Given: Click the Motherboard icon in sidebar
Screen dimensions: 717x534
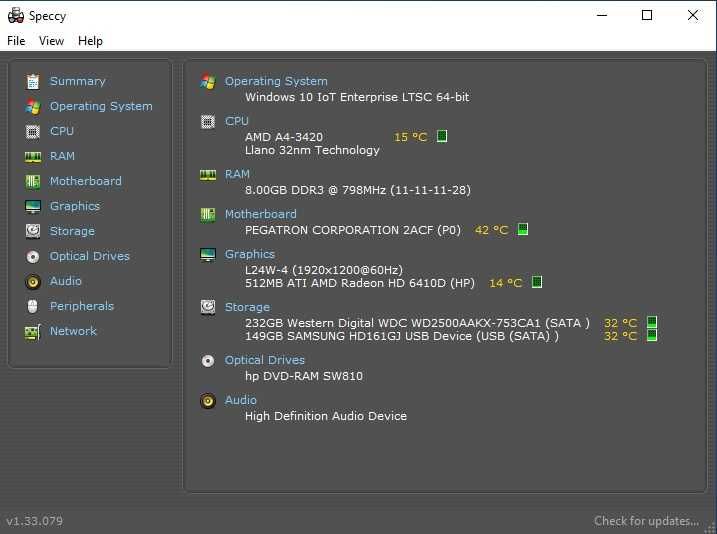Looking at the screenshot, I should pyautogui.click(x=33, y=182).
